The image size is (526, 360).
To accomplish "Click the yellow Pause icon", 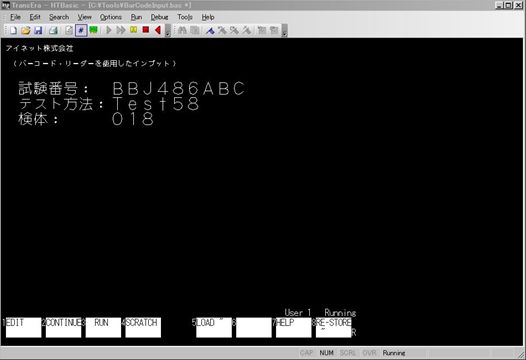I will [x=134, y=30].
